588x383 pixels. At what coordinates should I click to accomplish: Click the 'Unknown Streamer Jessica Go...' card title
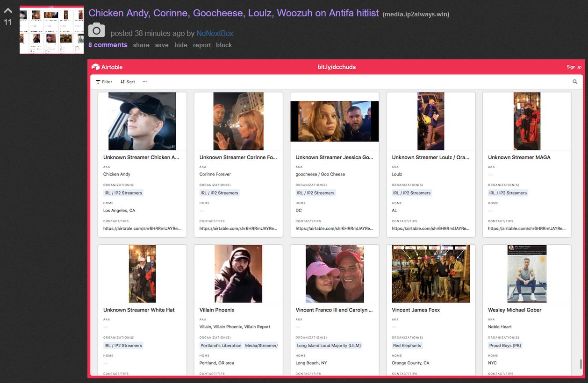tap(335, 157)
